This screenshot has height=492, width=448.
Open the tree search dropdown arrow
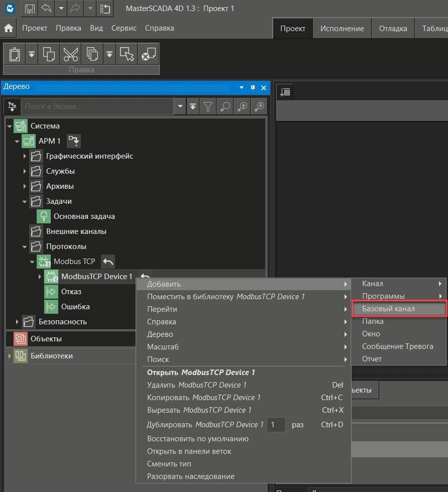tap(181, 106)
